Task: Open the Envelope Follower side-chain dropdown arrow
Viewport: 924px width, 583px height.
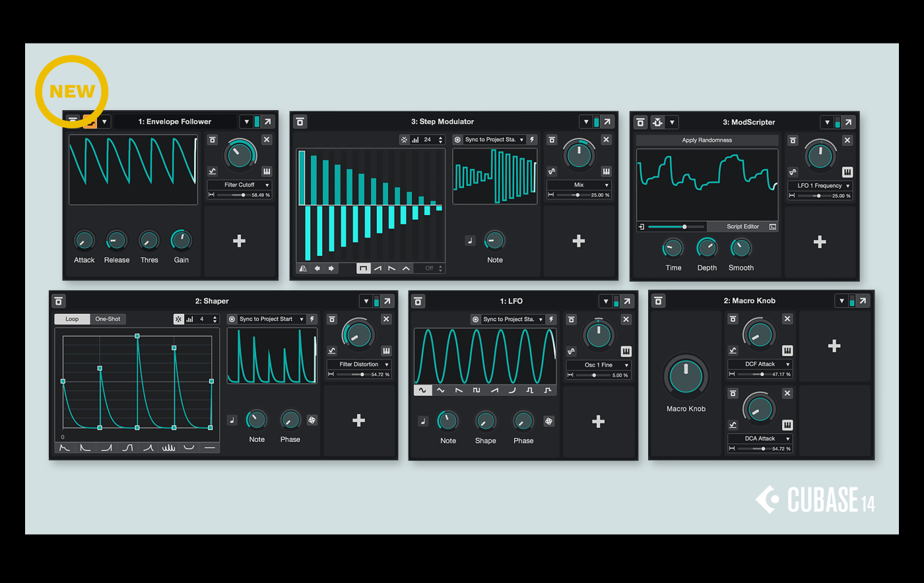Action: (104, 122)
